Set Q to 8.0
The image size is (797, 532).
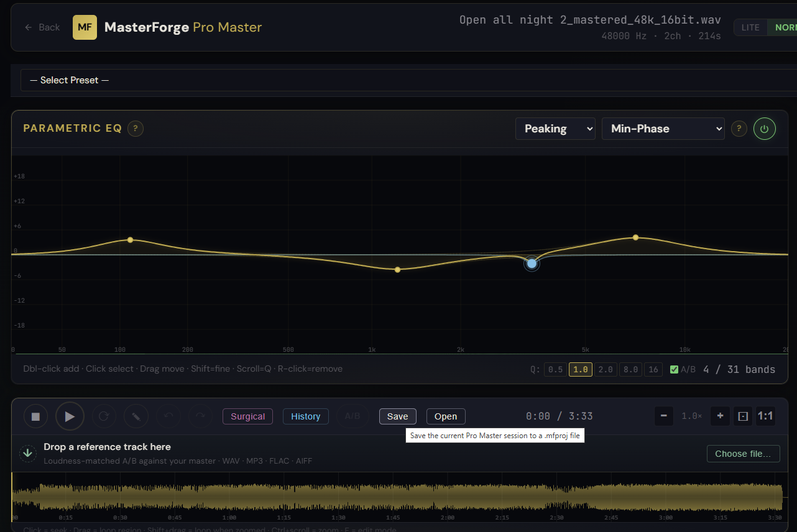click(x=630, y=369)
